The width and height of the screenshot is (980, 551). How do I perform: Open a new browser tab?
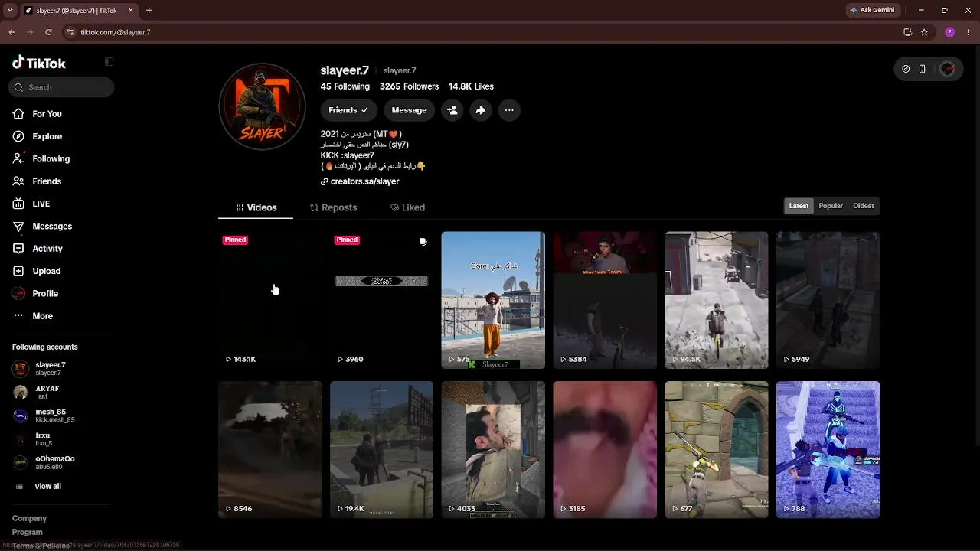149,11
